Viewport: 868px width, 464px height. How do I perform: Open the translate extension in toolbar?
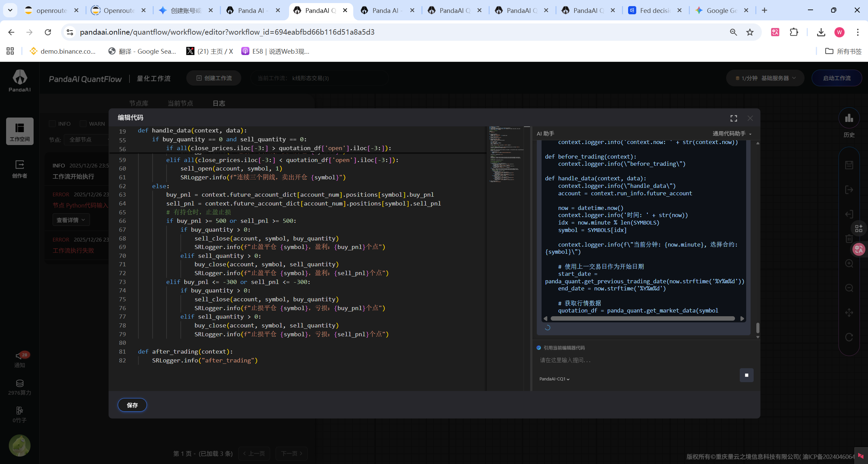[775, 32]
